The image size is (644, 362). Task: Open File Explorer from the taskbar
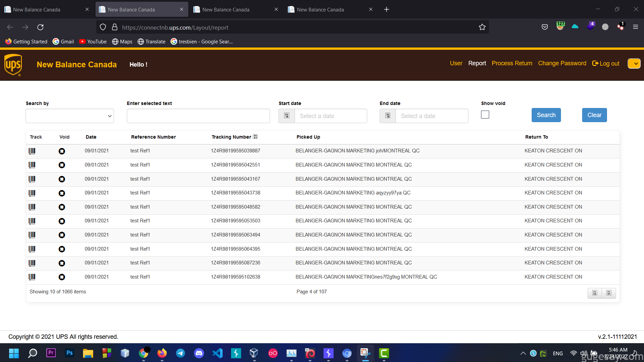(88, 353)
